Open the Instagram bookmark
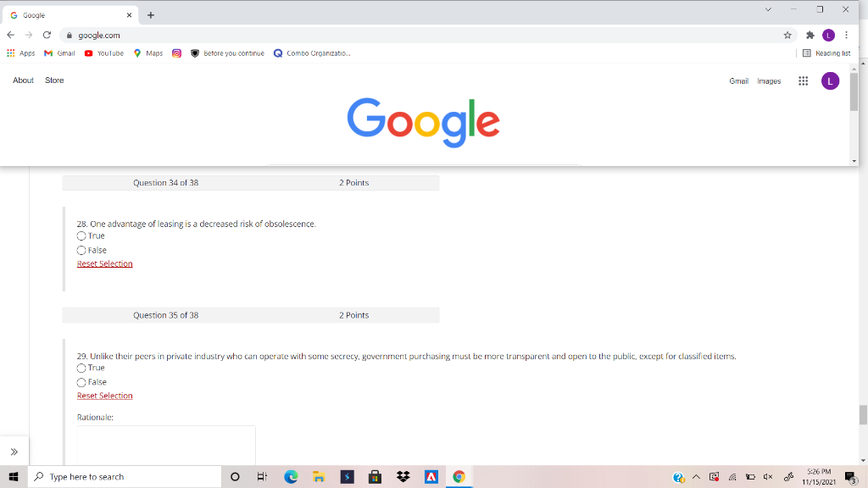868x488 pixels. pos(175,53)
